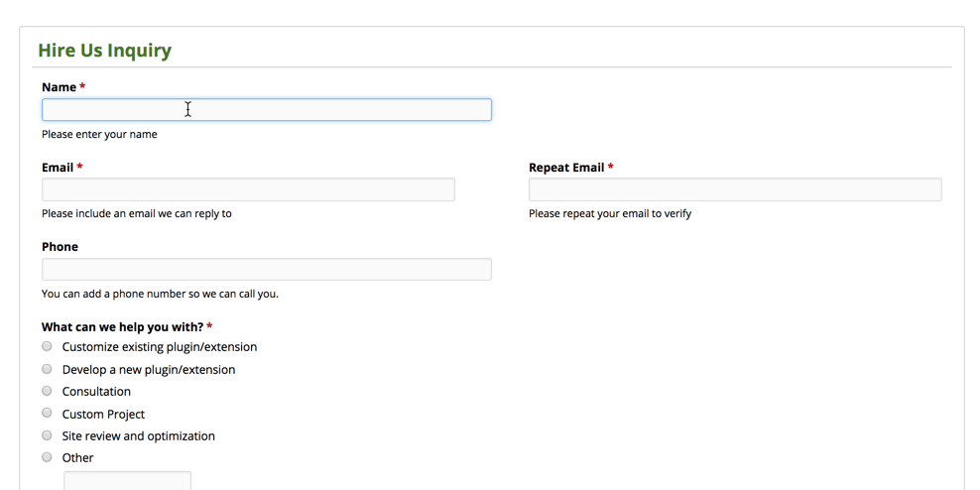Image resolution: width=980 pixels, height=490 pixels.
Task: Focus the Email text field
Action: pos(248,189)
